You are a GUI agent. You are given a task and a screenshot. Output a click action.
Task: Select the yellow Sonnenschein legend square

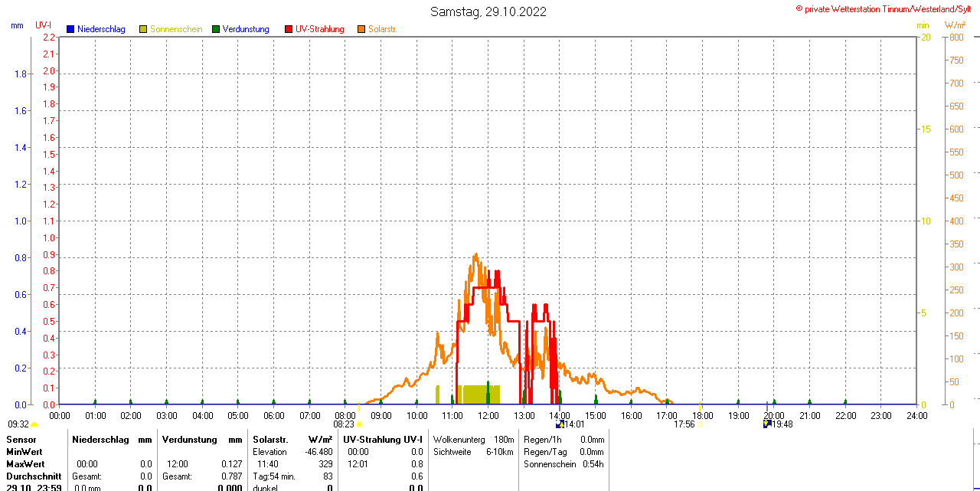tap(143, 29)
